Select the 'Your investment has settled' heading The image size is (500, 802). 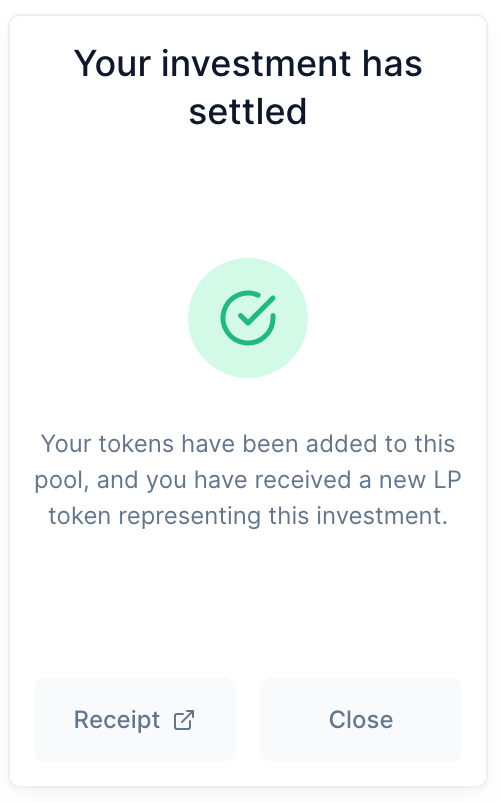[x=248, y=87]
